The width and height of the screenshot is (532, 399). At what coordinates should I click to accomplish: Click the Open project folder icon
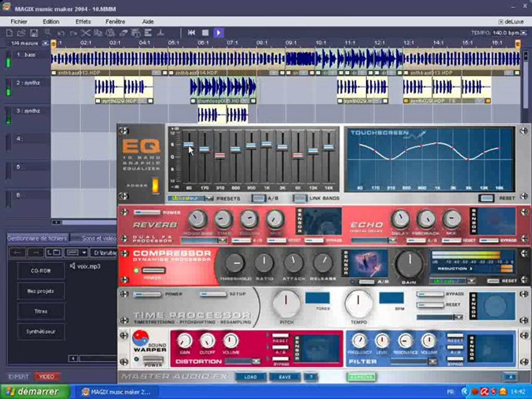pos(22,33)
